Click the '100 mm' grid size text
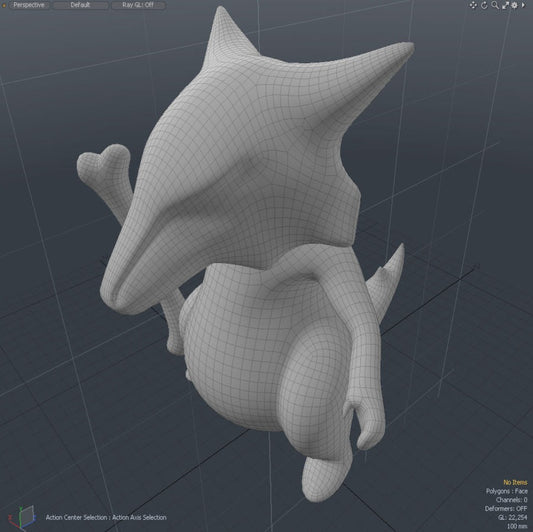Screen dimensions: 533x532 [517, 526]
